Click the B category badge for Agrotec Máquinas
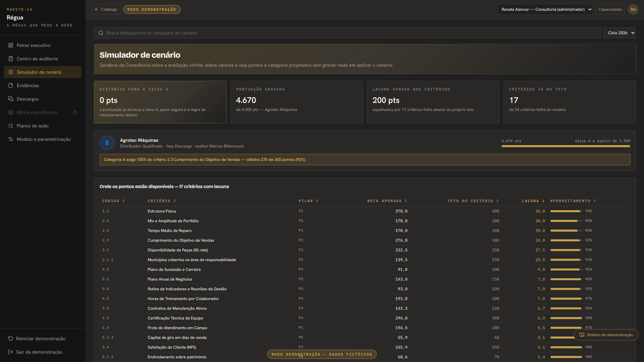This screenshot has width=644, height=362. pyautogui.click(x=107, y=143)
